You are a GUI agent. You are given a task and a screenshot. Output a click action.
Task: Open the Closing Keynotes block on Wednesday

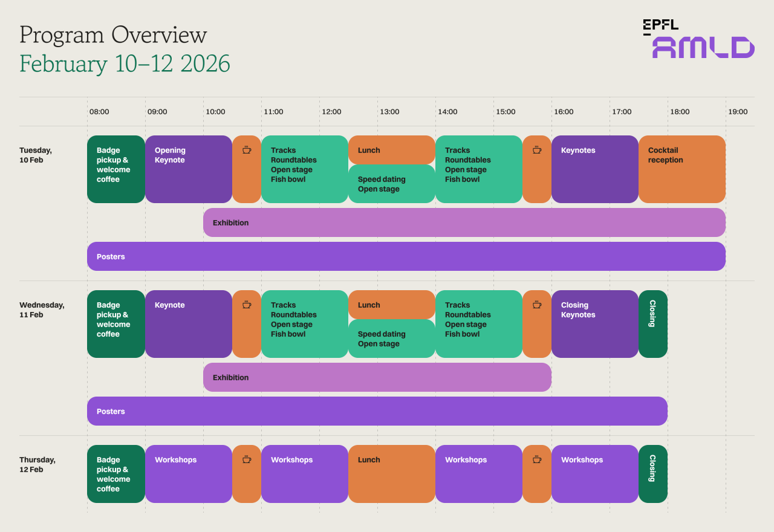tap(595, 324)
